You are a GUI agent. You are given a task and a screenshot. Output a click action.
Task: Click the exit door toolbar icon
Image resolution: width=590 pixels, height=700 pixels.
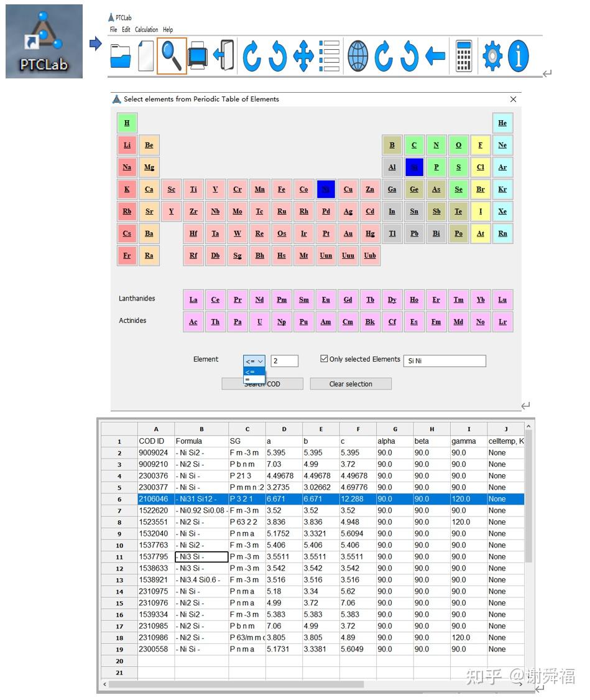click(224, 55)
